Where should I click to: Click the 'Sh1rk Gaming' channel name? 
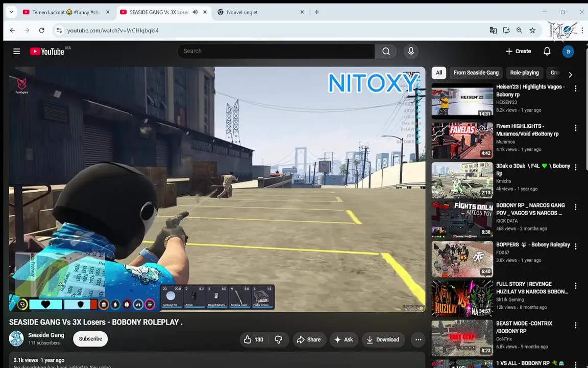[509, 300]
